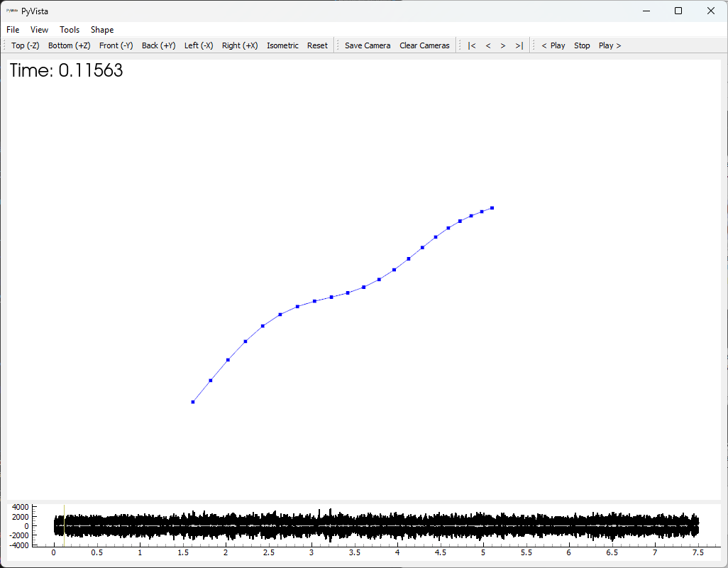This screenshot has height=568, width=728.
Task: Jump to the first frame
Action: click(472, 45)
